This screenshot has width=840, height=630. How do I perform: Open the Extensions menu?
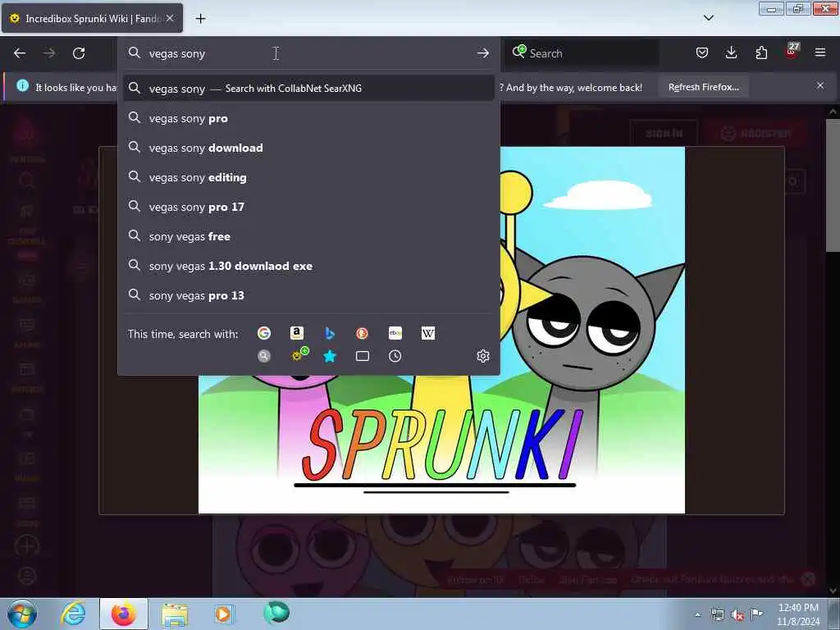[x=761, y=52]
